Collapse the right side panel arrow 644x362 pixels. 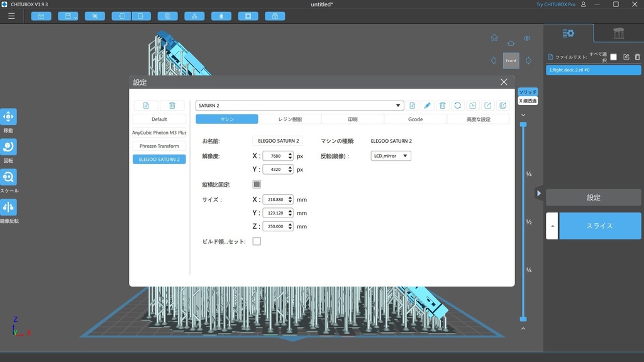click(539, 194)
